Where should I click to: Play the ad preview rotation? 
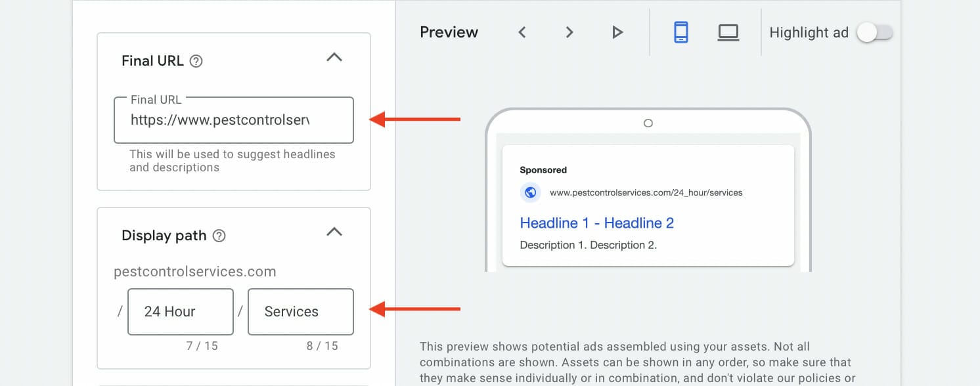click(x=616, y=32)
